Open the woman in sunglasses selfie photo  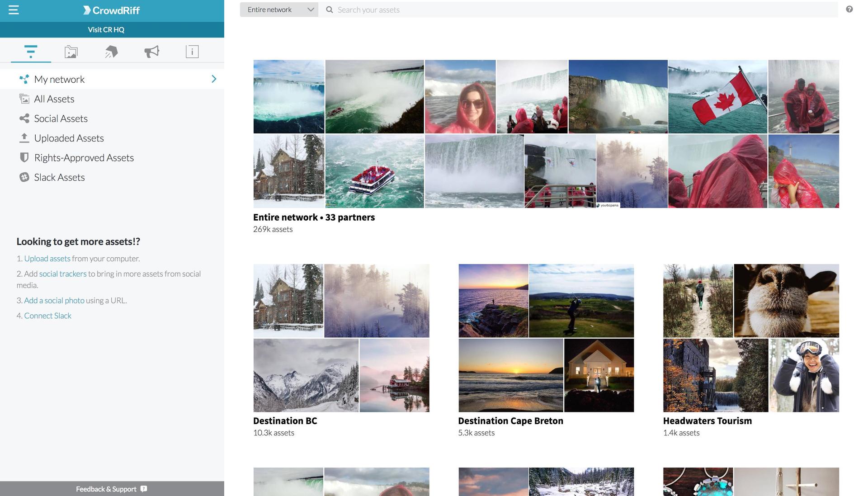click(x=460, y=97)
